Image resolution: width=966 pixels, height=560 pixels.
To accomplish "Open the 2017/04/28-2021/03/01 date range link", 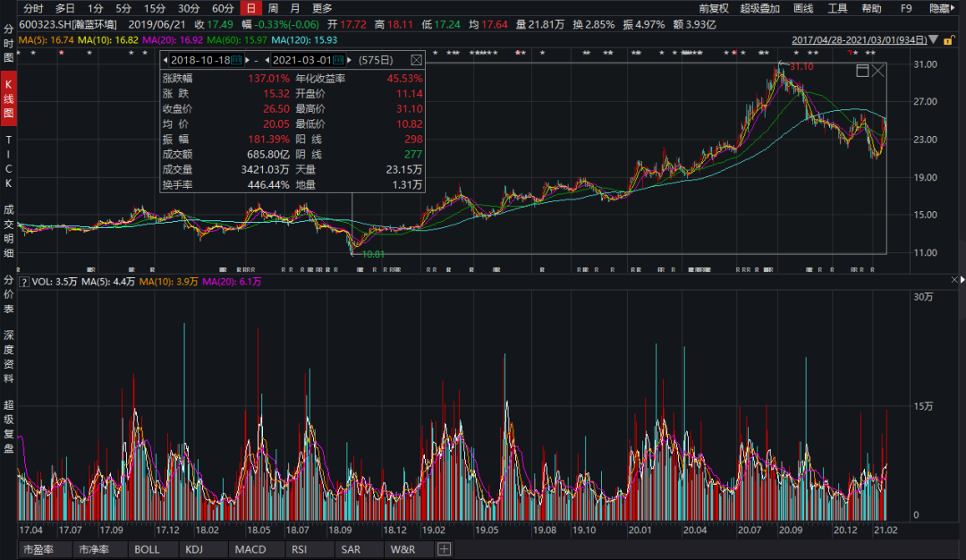I will (x=860, y=40).
